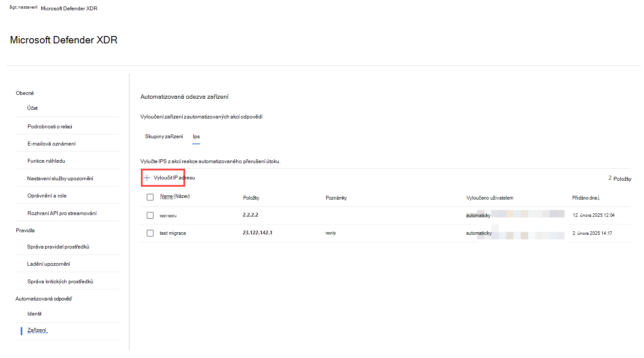
Task: Click the 2 Položky item count
Action: pos(620,179)
